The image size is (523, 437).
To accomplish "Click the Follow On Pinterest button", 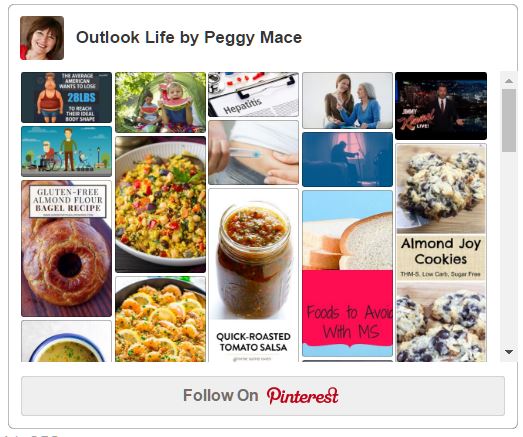I will [x=263, y=396].
